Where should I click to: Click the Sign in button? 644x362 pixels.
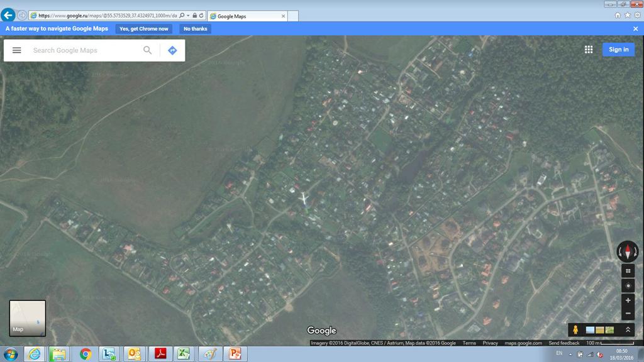click(x=618, y=50)
